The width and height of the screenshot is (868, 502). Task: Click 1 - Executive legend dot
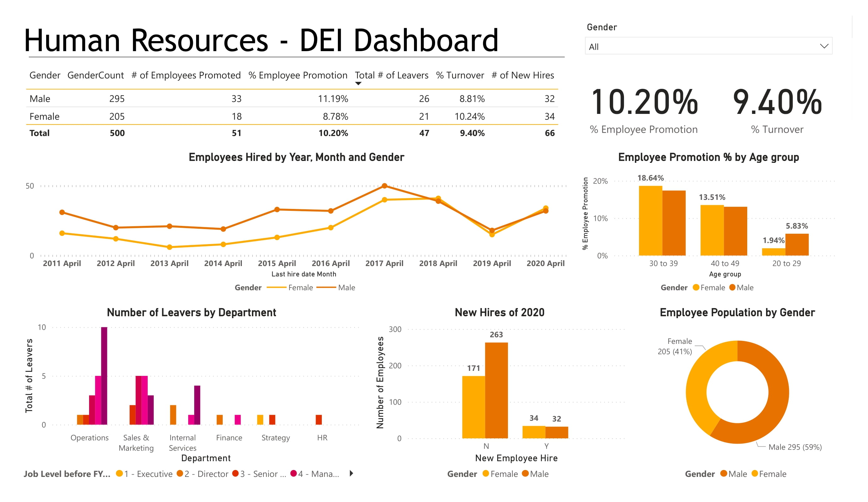(x=119, y=473)
